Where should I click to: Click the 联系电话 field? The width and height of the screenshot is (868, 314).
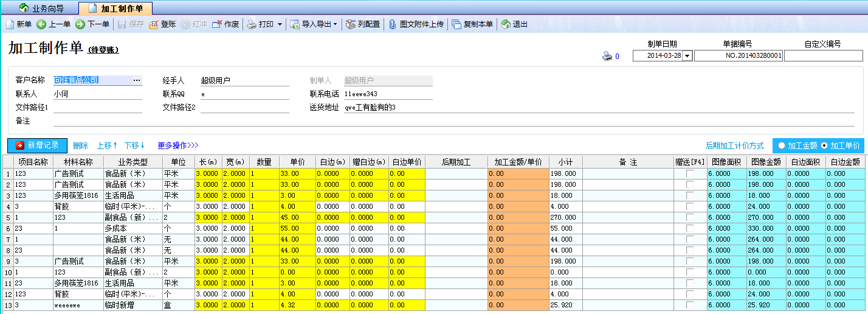click(x=388, y=94)
